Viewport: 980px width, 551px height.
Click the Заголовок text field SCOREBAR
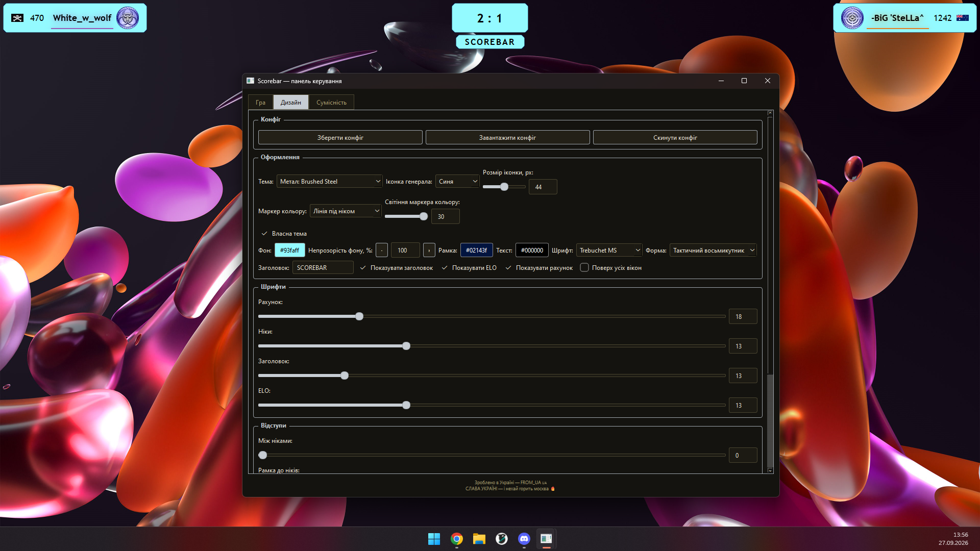point(323,268)
